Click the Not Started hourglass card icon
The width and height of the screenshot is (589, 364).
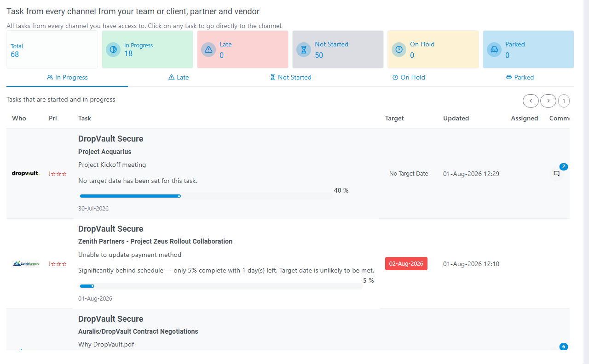tap(304, 50)
